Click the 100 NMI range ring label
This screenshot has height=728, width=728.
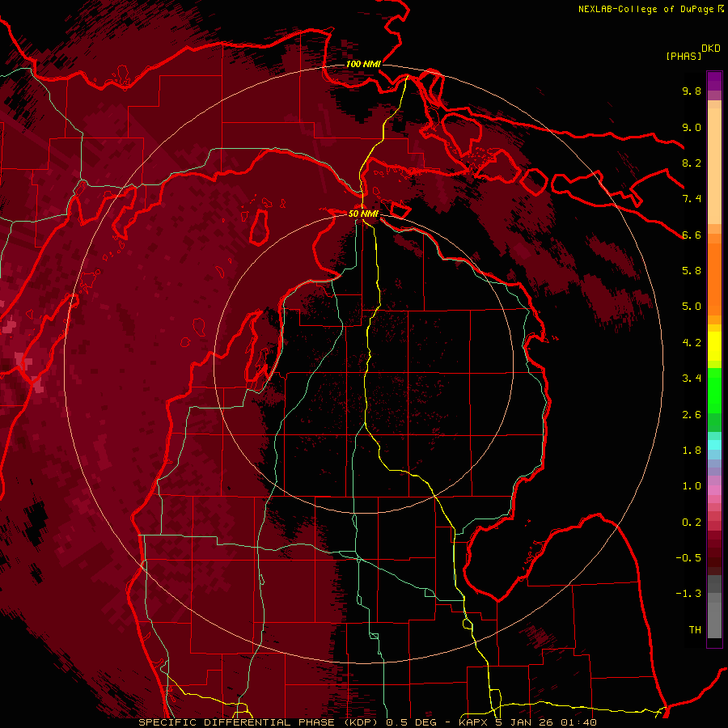coord(363,64)
